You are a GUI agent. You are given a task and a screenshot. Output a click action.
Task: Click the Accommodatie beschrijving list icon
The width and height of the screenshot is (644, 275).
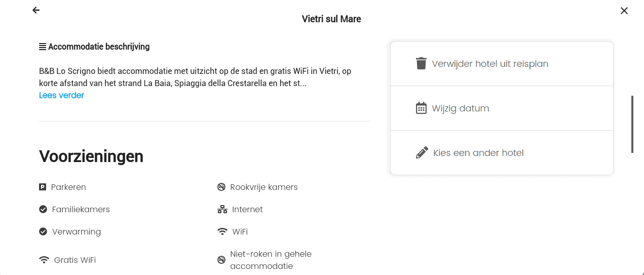click(43, 47)
